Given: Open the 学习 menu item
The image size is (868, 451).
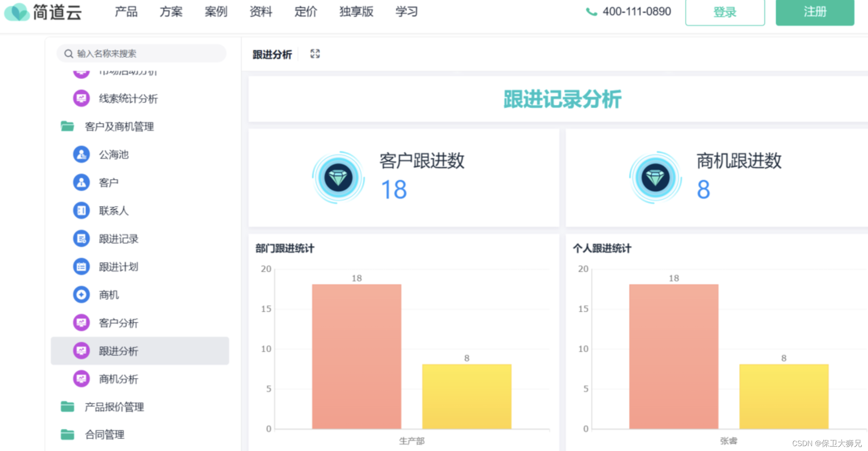Looking at the screenshot, I should coord(407,12).
